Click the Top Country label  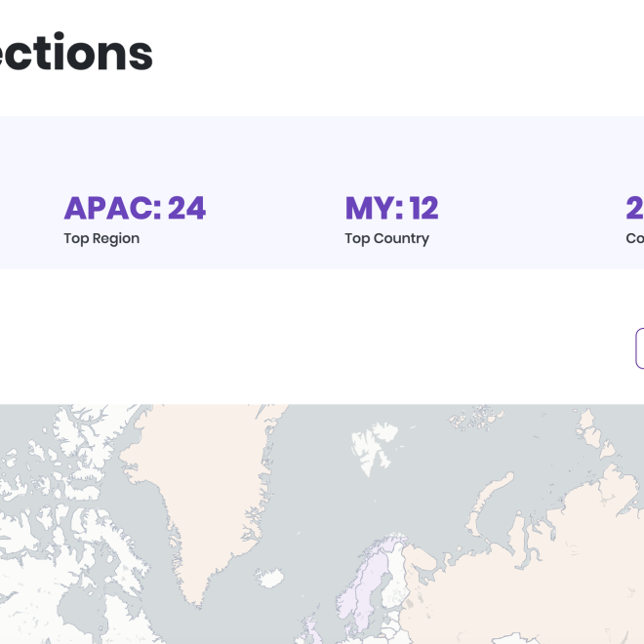point(386,238)
